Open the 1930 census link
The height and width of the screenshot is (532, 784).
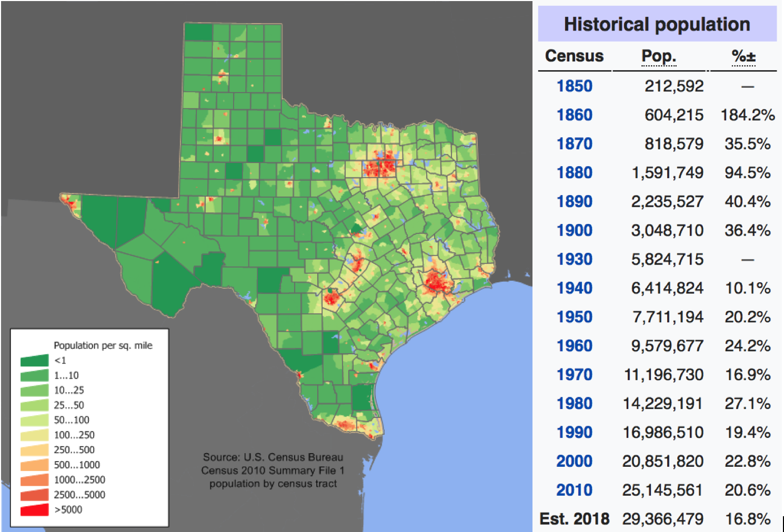[x=574, y=260]
